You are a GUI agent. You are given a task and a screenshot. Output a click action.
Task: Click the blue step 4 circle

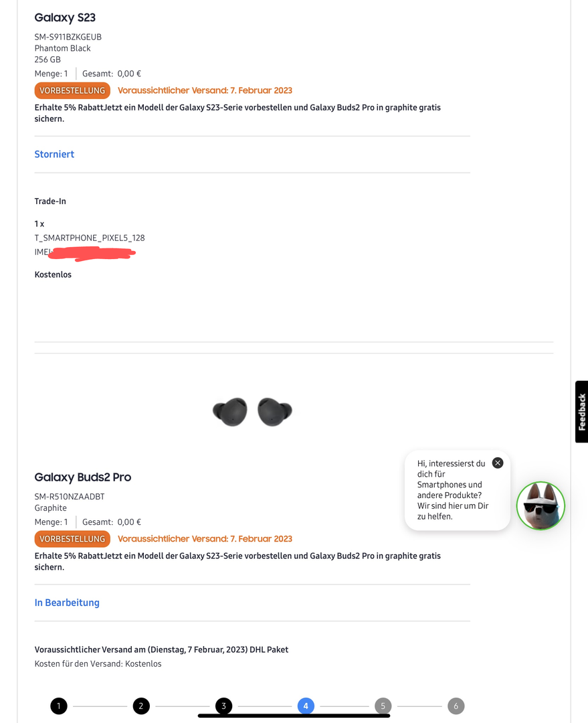306,706
